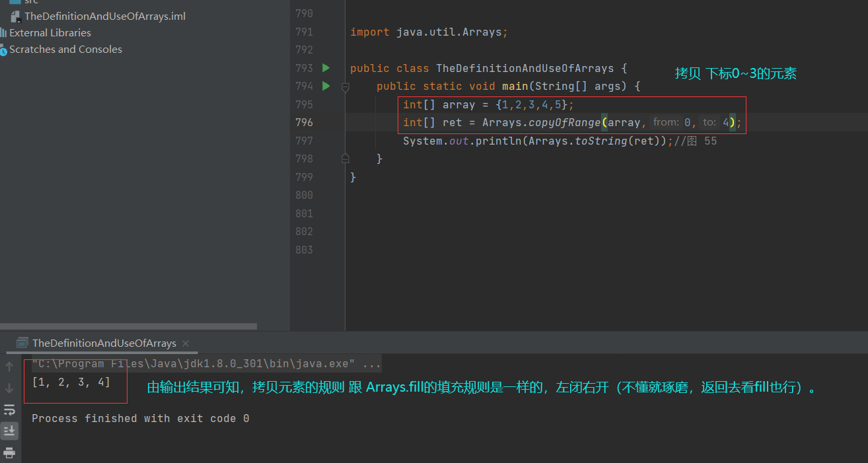Screen dimensions: 868x463
Task: Click the array literal {1,2,3,4,5}
Action: coord(532,104)
